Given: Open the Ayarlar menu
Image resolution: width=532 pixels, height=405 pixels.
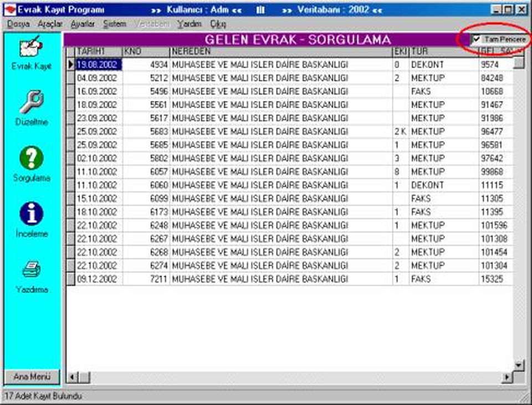Looking at the screenshot, I should coord(83,24).
